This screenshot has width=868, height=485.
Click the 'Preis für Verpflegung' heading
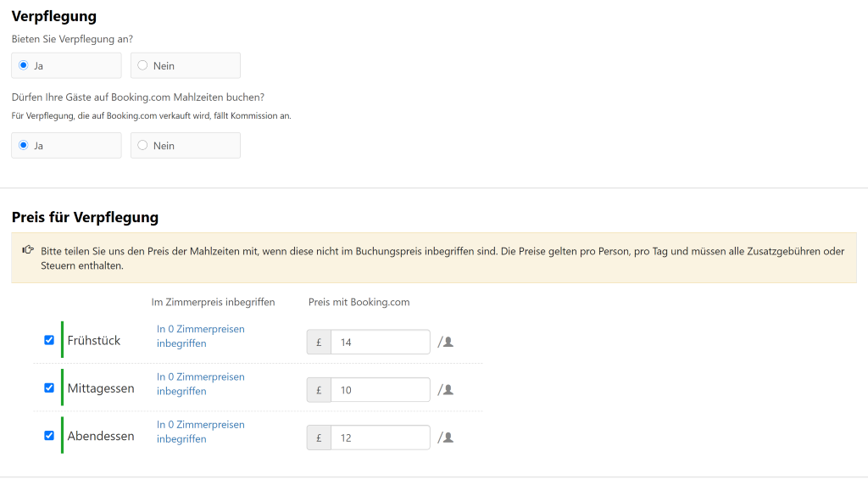point(85,217)
